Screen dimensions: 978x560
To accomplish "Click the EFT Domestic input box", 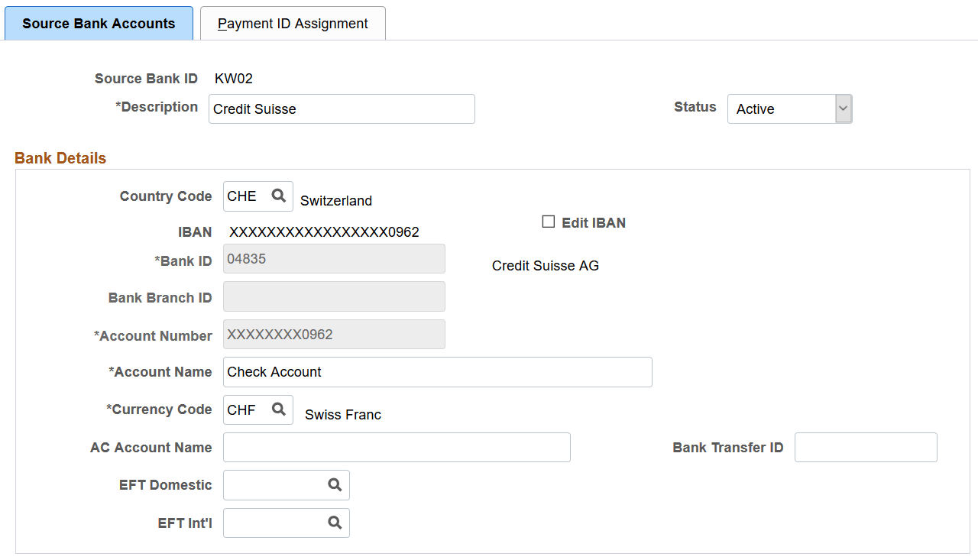I will point(275,484).
